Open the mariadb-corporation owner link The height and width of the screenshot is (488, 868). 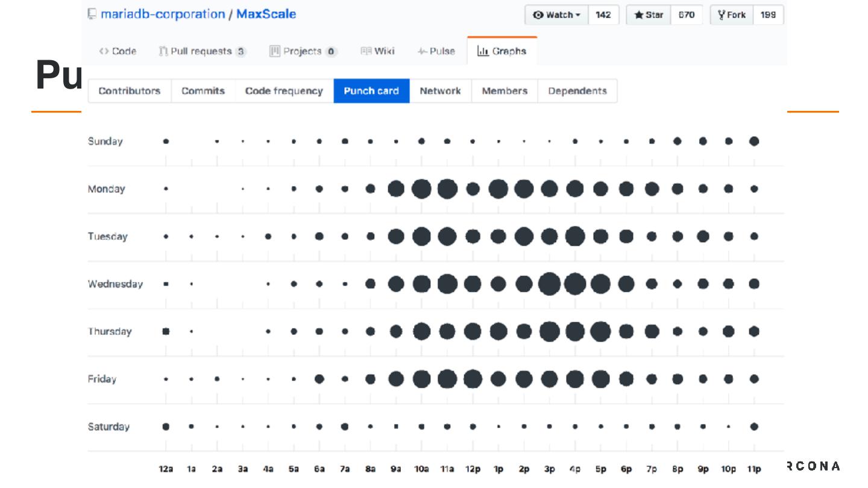[x=163, y=14]
